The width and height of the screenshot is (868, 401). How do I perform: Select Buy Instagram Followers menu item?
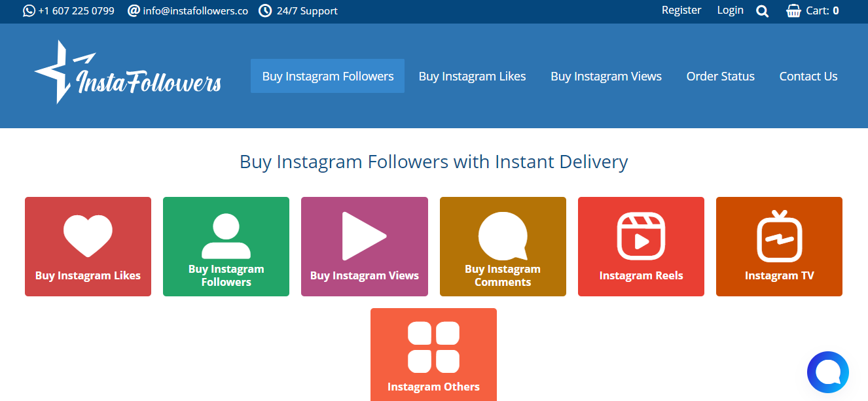[327, 76]
